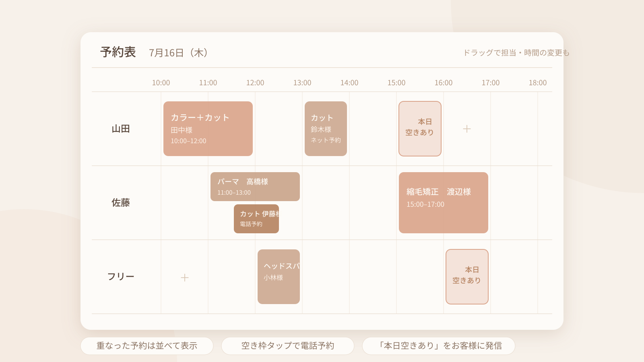644x362 pixels.
Task: Click the 17:00 time header
Action: (491, 83)
